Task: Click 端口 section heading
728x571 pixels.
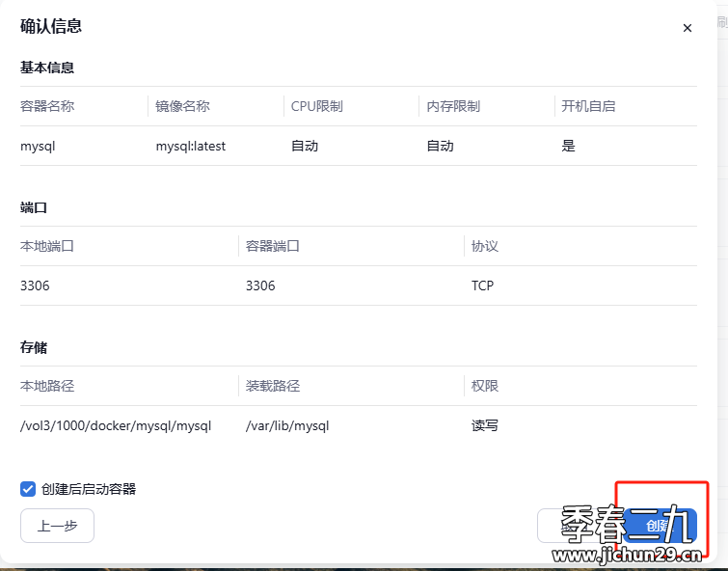Action: pos(34,207)
